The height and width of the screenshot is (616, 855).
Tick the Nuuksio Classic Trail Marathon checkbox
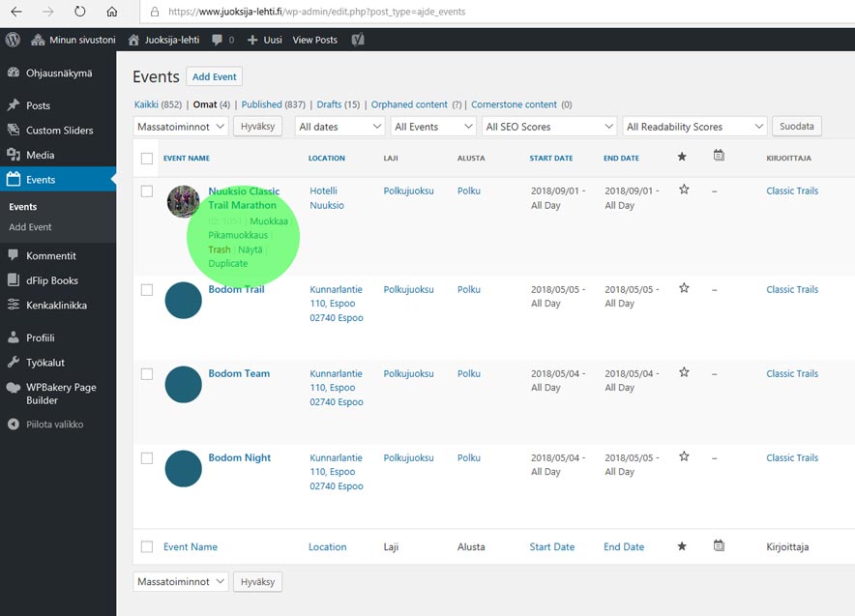tap(147, 191)
